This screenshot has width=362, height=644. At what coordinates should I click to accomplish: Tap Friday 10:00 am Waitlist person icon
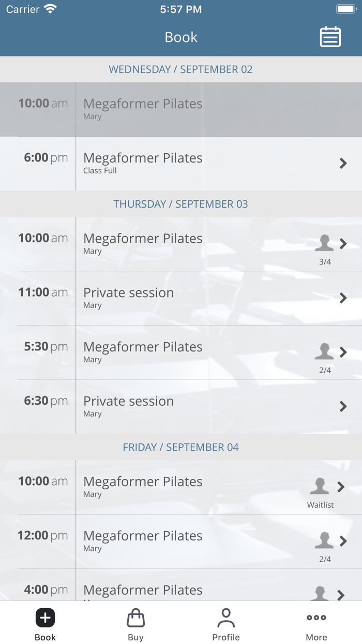(x=320, y=487)
